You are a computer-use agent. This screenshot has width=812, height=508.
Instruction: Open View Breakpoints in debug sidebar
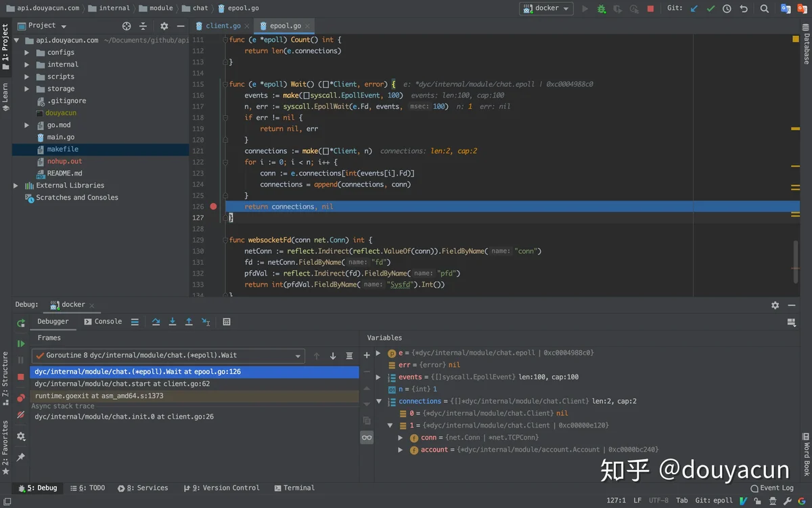click(21, 398)
